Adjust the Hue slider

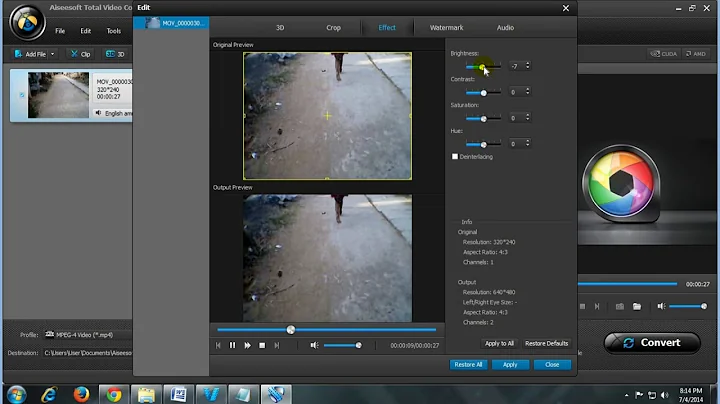point(484,145)
